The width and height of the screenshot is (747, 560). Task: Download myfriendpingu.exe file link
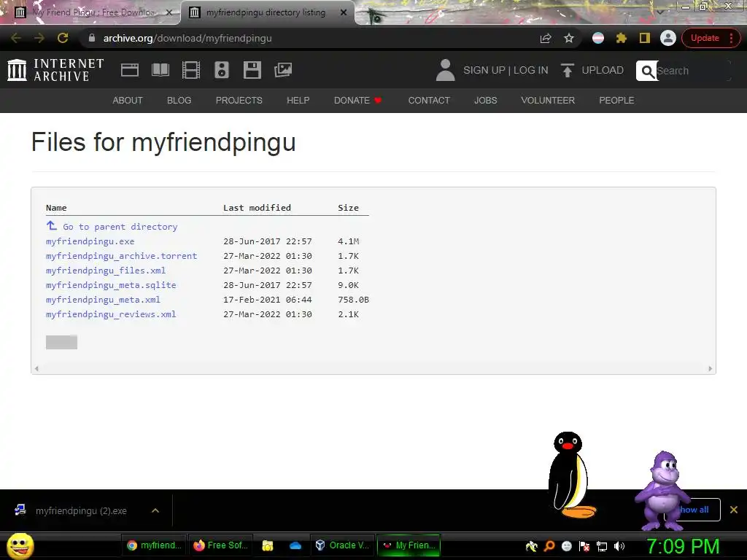(90, 241)
